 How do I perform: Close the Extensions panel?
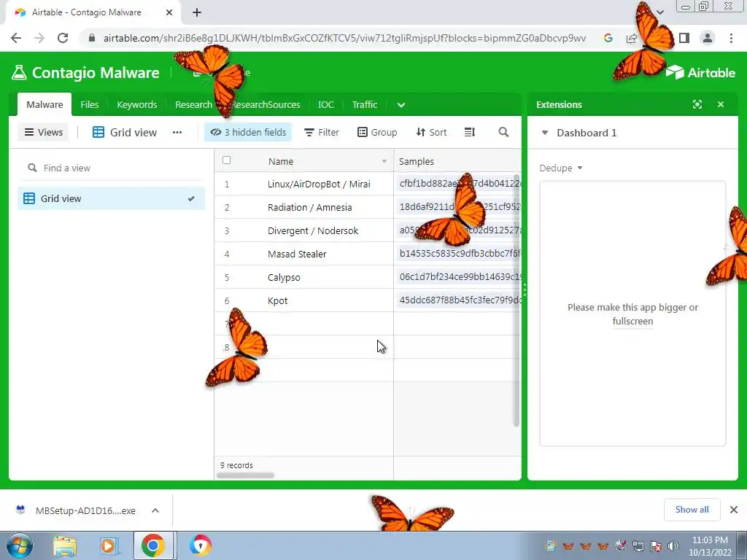[x=721, y=104]
